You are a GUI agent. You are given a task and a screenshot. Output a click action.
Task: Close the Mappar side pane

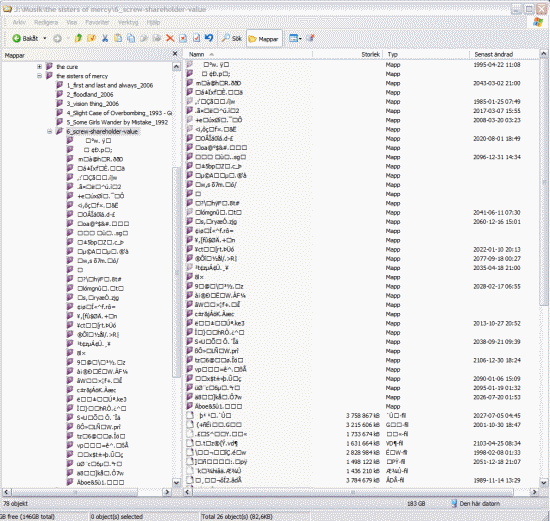pos(175,54)
